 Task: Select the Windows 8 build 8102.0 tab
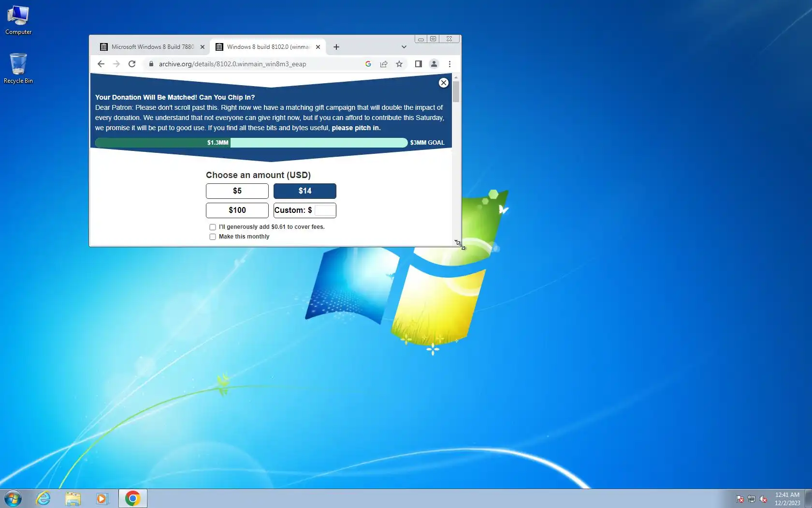[x=268, y=47]
